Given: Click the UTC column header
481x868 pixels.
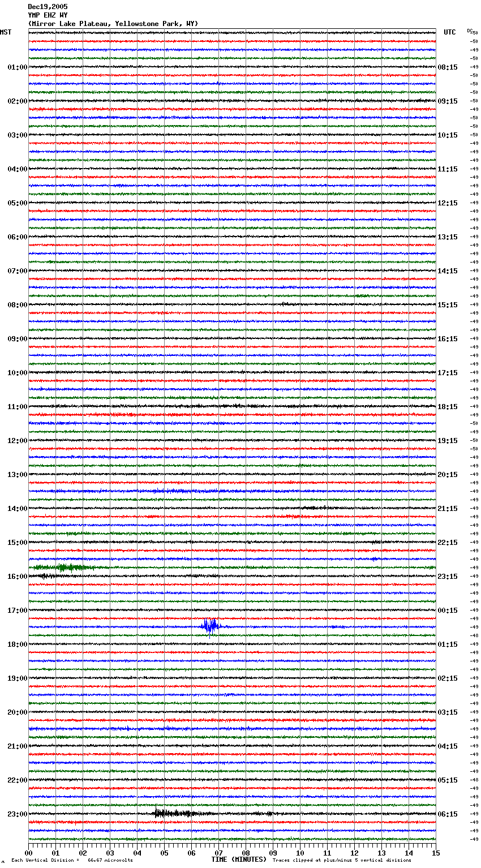Looking at the screenshot, I should (450, 32).
